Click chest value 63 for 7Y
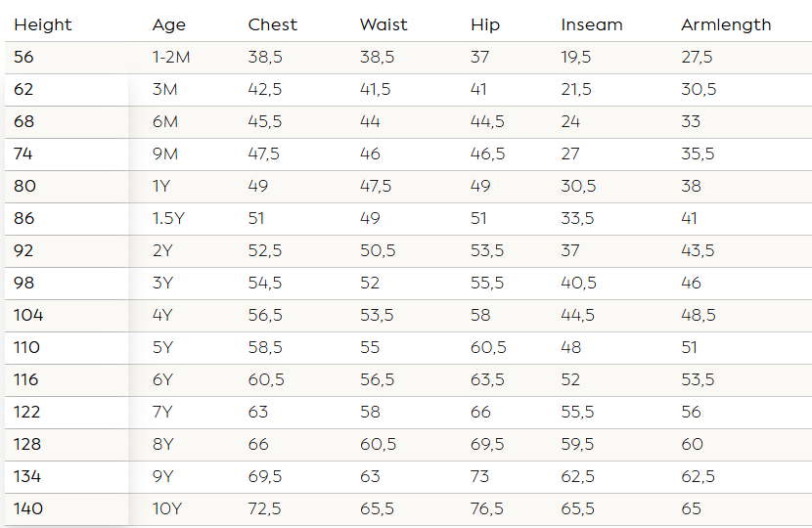Viewport: 812px width, 528px height. pyautogui.click(x=258, y=413)
